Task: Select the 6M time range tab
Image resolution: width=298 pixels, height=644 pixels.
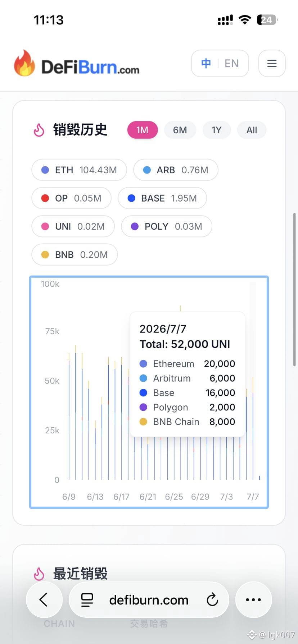Action: pyautogui.click(x=180, y=130)
